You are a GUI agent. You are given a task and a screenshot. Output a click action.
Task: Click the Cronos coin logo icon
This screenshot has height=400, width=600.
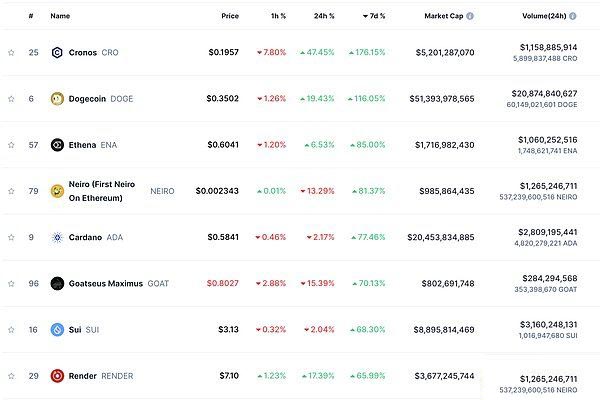pos(57,52)
